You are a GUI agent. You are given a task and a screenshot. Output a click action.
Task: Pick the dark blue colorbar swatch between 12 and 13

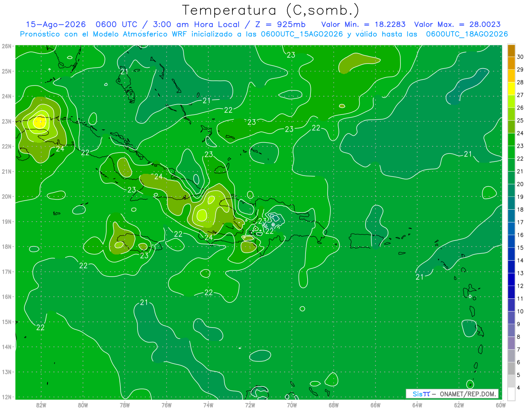[x=511, y=279]
